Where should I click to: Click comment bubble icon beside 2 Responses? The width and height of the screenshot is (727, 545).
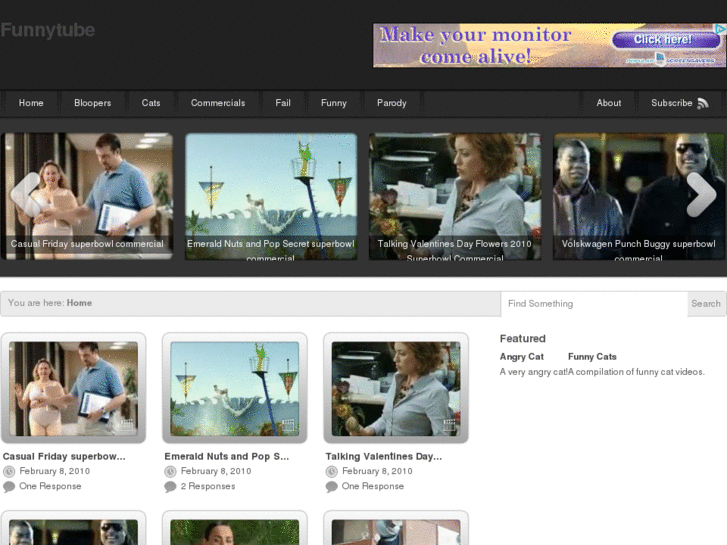(170, 487)
